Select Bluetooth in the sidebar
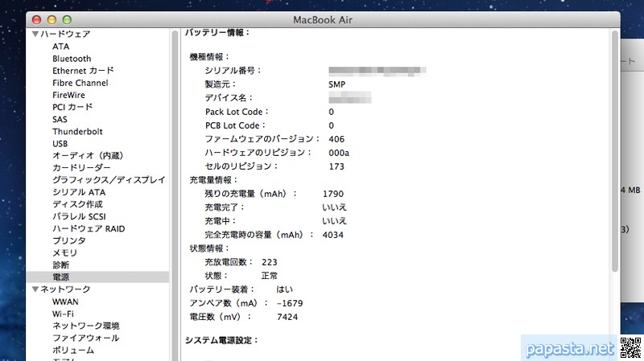Image resolution: width=644 pixels, height=361 pixels. click(72, 59)
